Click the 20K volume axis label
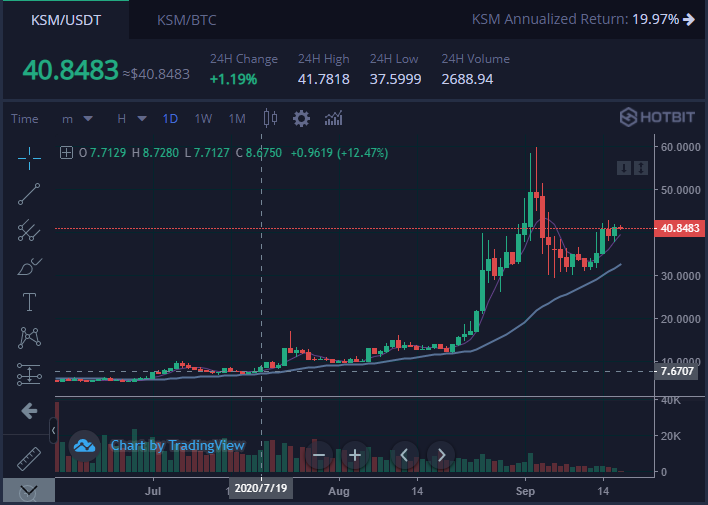The height and width of the screenshot is (505, 708). coord(671,436)
